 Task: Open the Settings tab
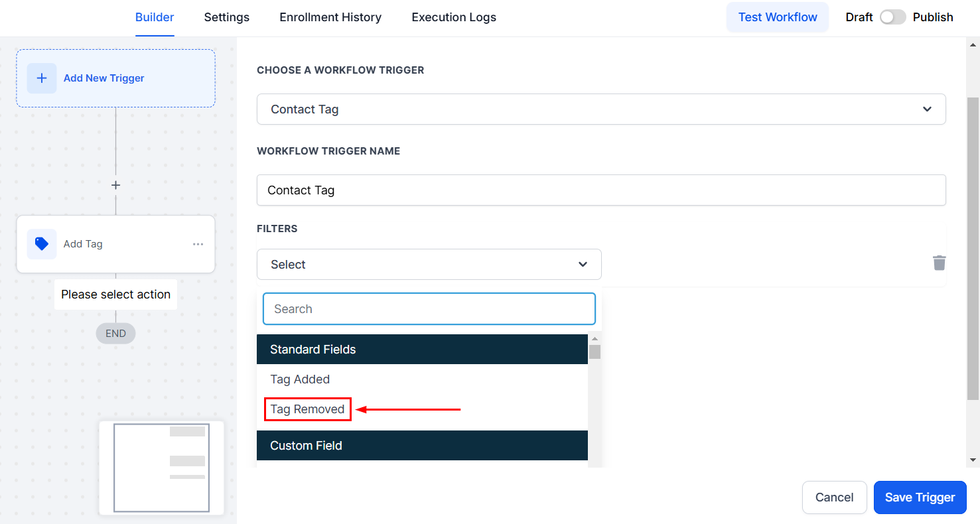tap(227, 17)
